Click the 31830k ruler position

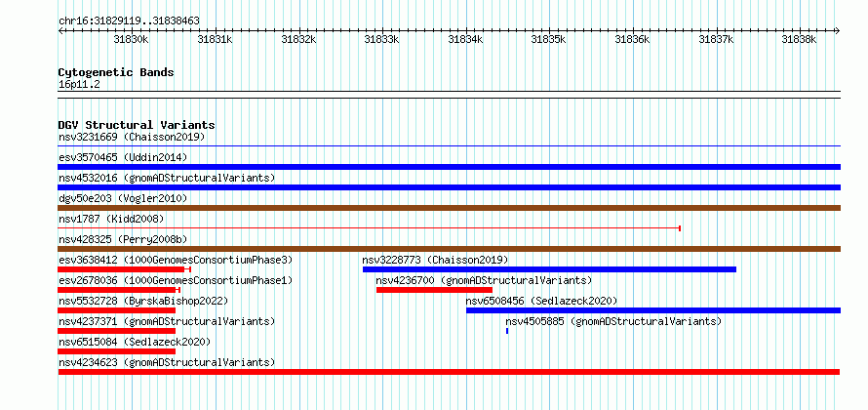point(132,39)
